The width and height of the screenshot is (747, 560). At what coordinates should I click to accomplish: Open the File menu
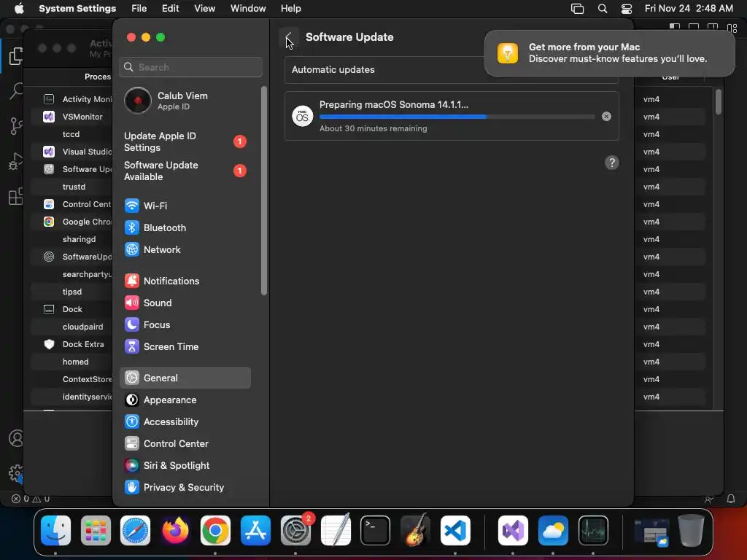click(x=139, y=9)
